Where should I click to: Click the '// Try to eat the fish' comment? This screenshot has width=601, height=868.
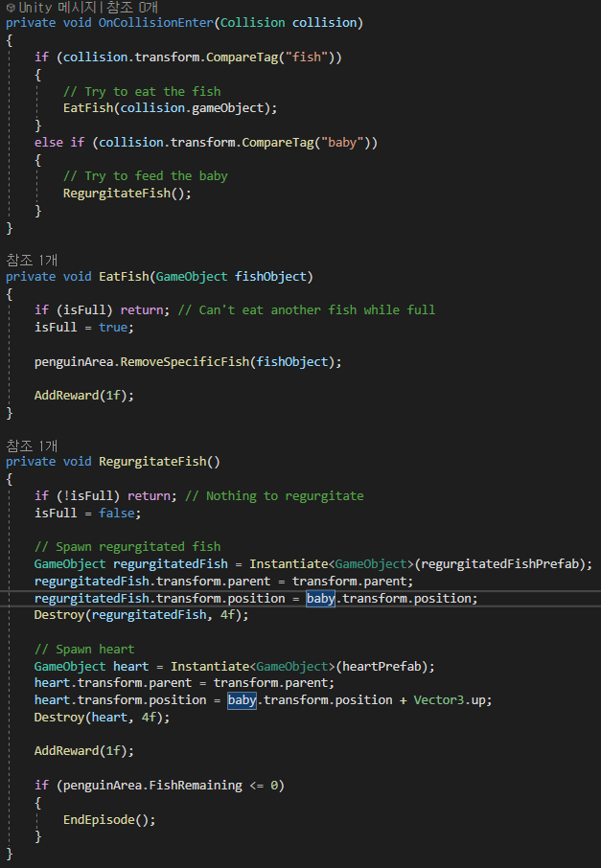point(142,91)
